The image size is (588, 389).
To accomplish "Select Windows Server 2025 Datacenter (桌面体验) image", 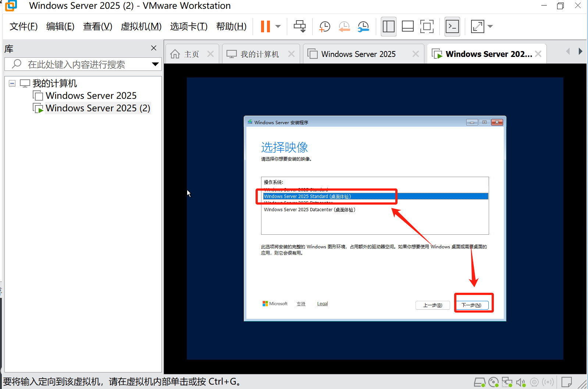I will [310, 210].
